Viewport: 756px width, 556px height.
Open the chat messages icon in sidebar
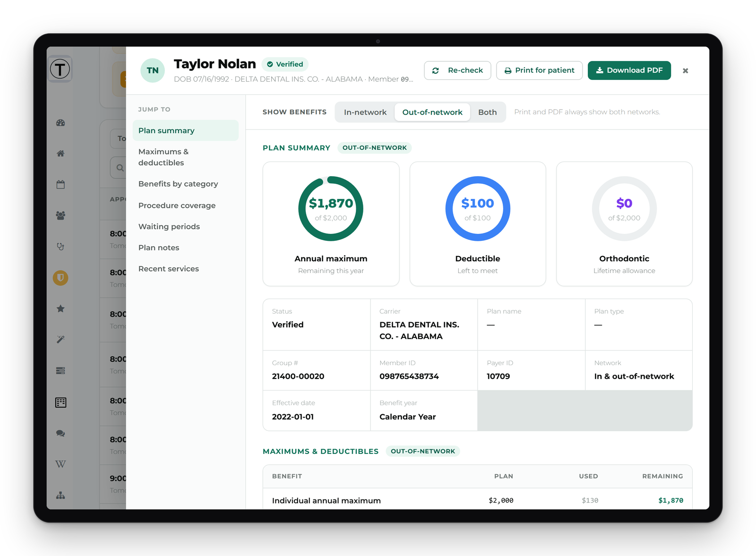tap(60, 433)
